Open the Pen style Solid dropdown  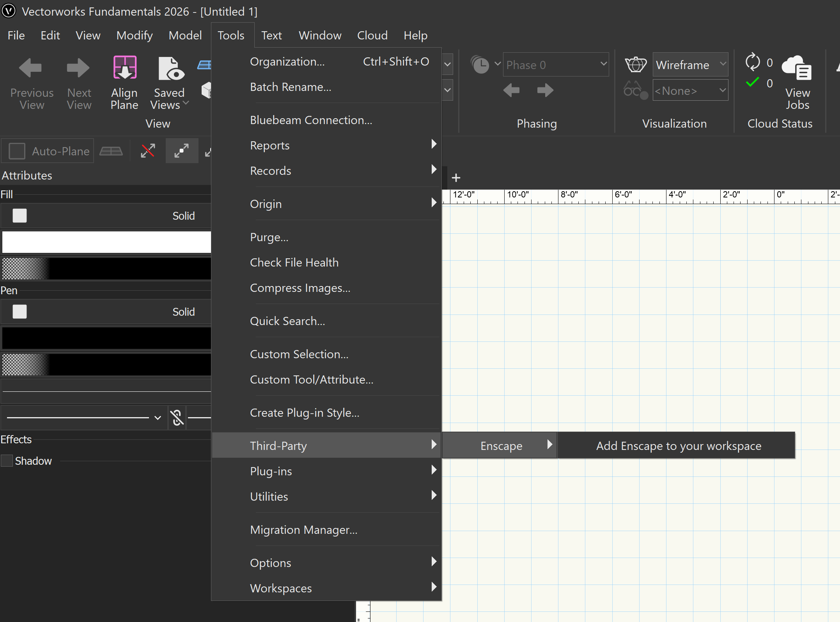pyautogui.click(x=106, y=312)
